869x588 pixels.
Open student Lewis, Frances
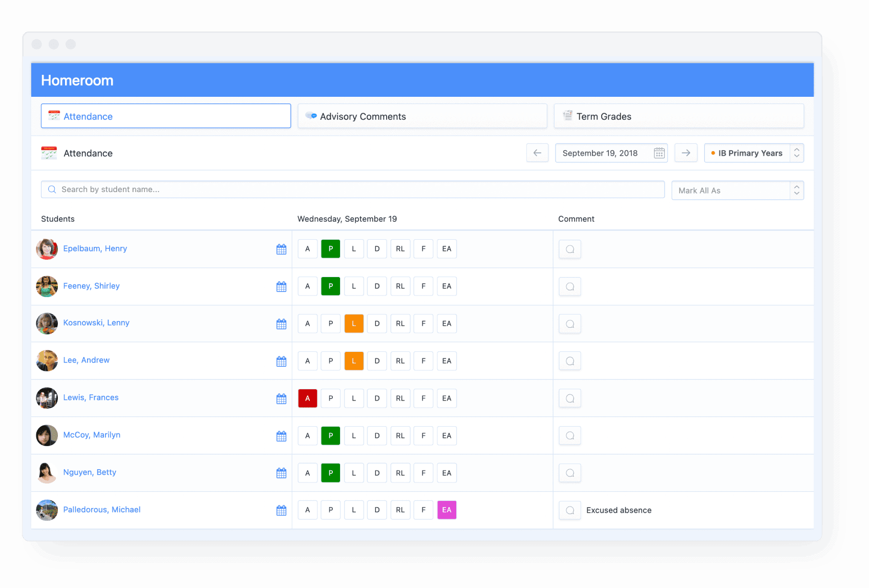[x=91, y=397]
